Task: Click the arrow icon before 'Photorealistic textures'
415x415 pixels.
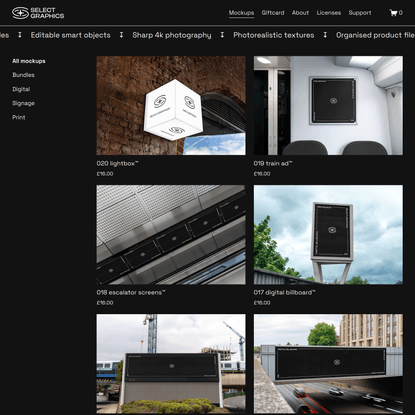Action: click(x=222, y=35)
